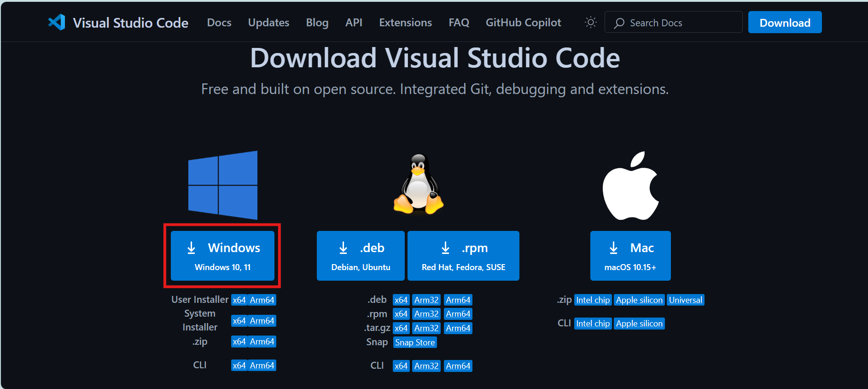Image resolution: width=868 pixels, height=389 pixels.
Task: Click the 'System Installer' label text
Action: point(200,320)
